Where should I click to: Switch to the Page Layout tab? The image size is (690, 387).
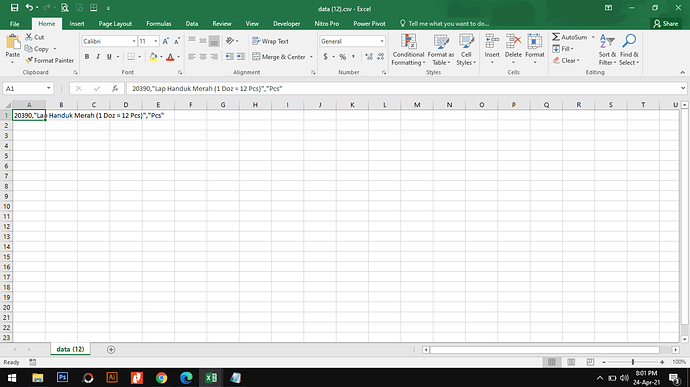coord(115,24)
